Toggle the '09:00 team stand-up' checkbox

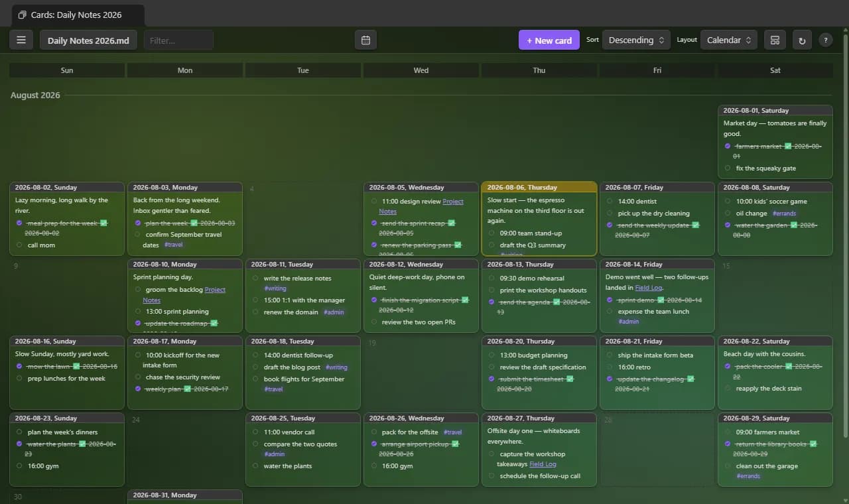pyautogui.click(x=491, y=233)
